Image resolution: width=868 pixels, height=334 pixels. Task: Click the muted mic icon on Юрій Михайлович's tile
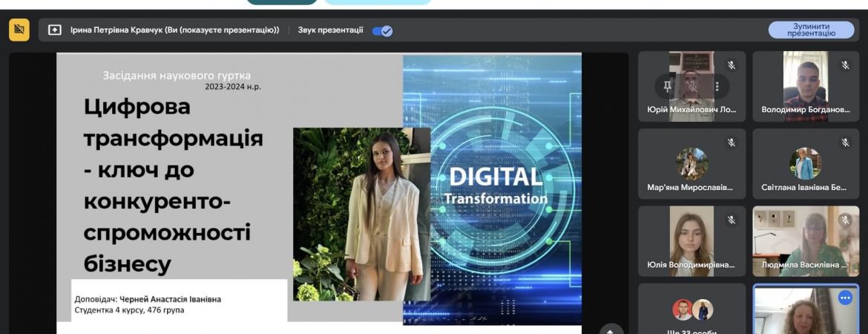[731, 65]
